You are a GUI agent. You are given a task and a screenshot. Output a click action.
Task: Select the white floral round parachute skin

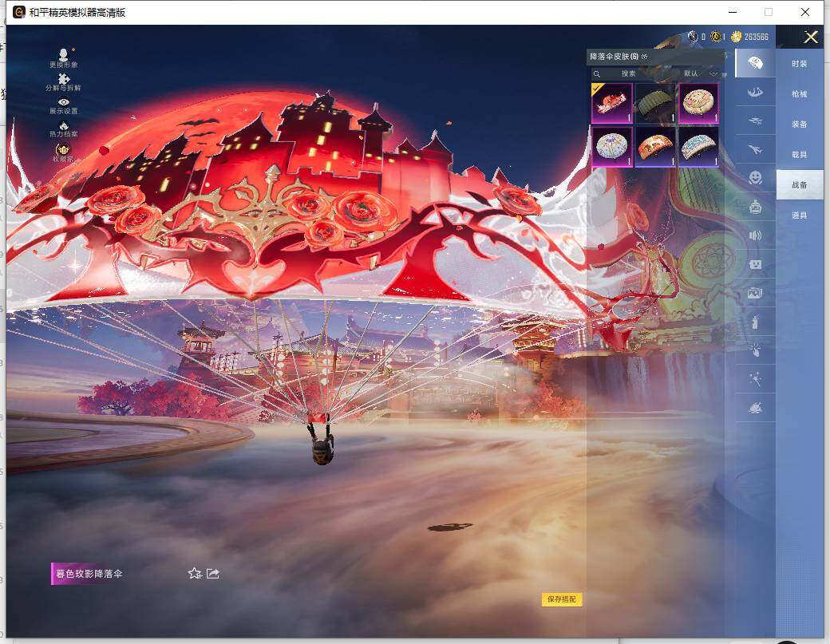click(x=612, y=147)
